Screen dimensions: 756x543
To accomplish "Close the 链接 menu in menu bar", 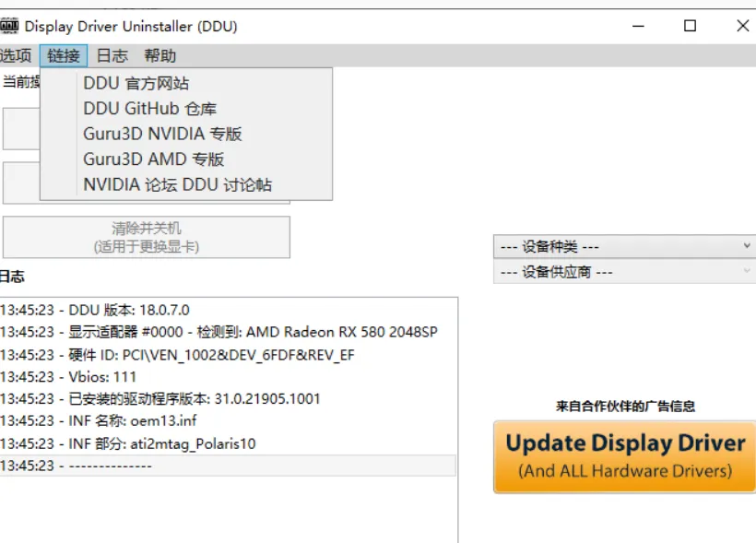I will [x=64, y=56].
